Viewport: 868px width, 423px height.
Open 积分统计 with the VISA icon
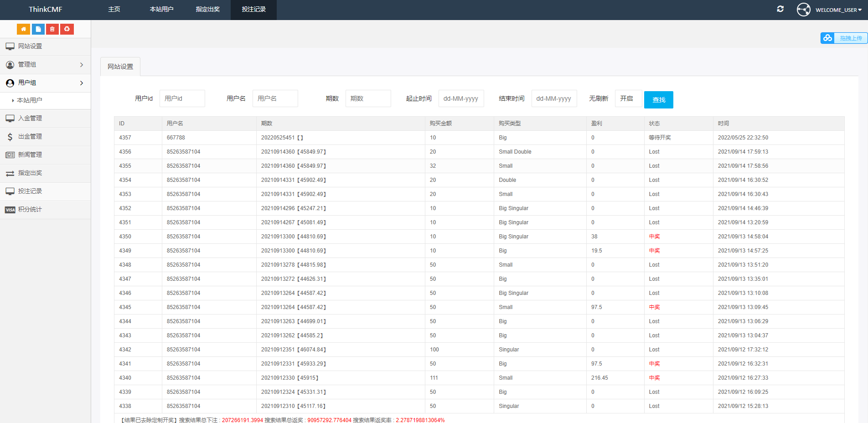pyautogui.click(x=30, y=210)
